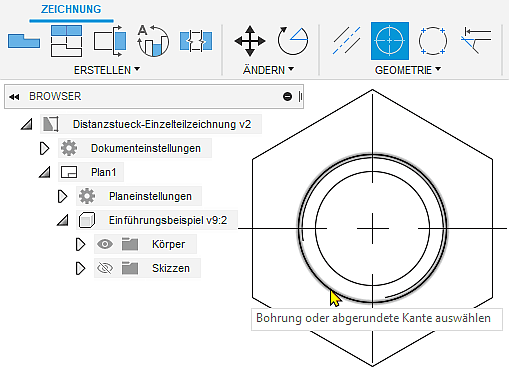Click the Browser panel minus button
The image size is (509, 369).
287,97
